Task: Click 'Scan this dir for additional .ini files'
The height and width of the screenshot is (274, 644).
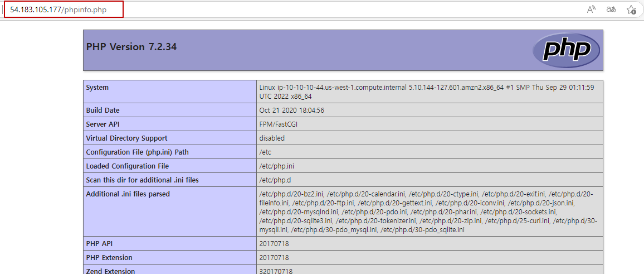Action: (143, 180)
